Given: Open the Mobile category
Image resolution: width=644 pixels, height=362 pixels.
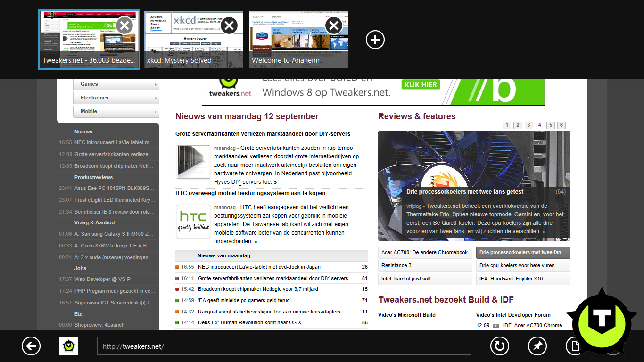Looking at the screenshot, I should coord(116,112).
